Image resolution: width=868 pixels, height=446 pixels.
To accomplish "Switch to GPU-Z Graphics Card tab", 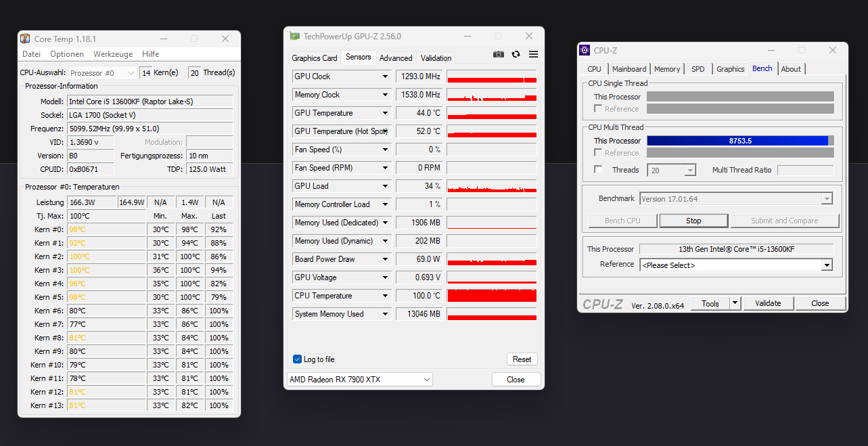I will [315, 58].
